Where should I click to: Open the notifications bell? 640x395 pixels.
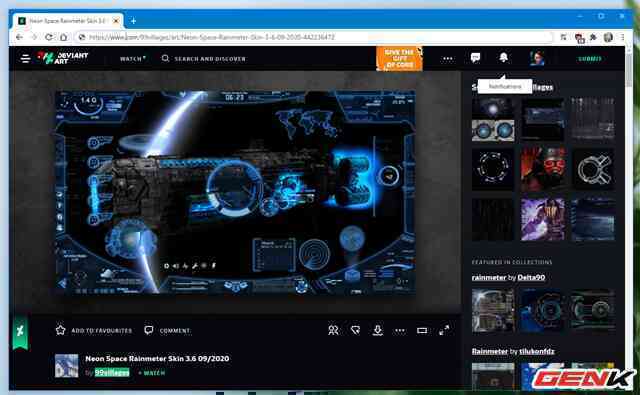click(504, 58)
